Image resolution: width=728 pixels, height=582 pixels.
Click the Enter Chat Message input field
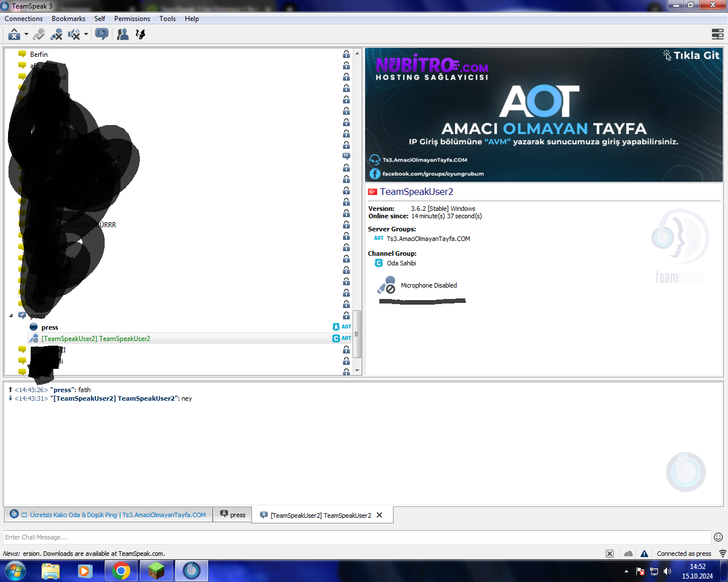click(357, 537)
